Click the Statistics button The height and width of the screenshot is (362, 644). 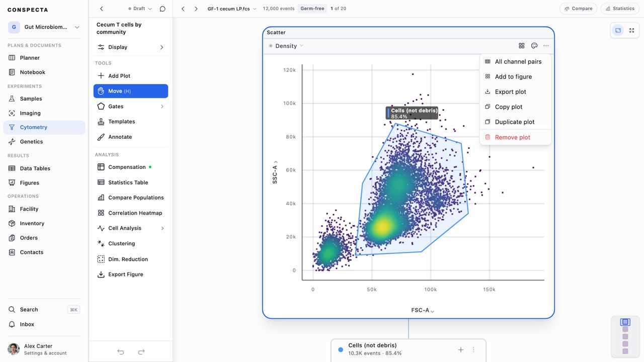(x=620, y=9)
